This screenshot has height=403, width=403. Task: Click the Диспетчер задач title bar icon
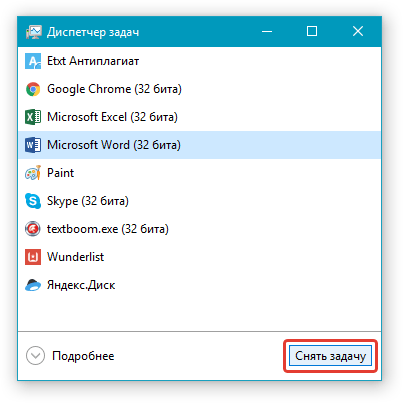click(x=34, y=32)
